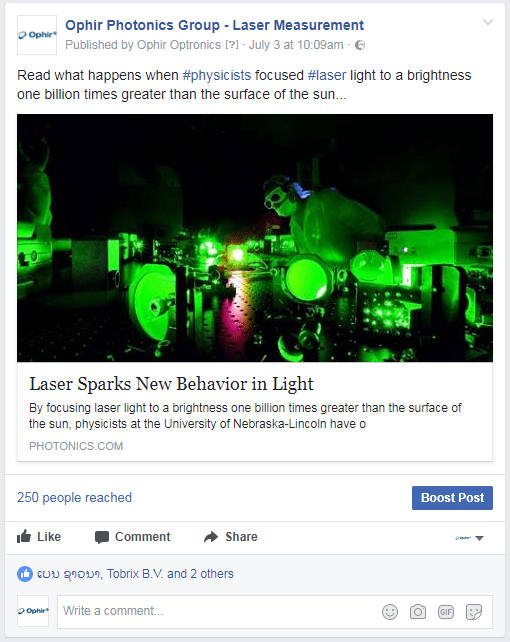Viewport: 510px width, 642px height.
Task: Click the PHOTONICS.COM source label
Action: 76,446
